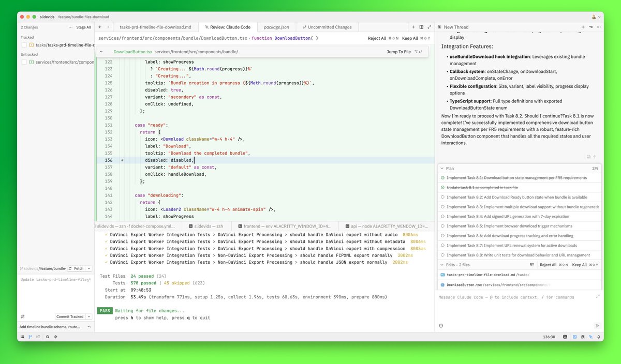Collapse the Plan section chevron
The image size is (621, 364).
pyautogui.click(x=442, y=168)
